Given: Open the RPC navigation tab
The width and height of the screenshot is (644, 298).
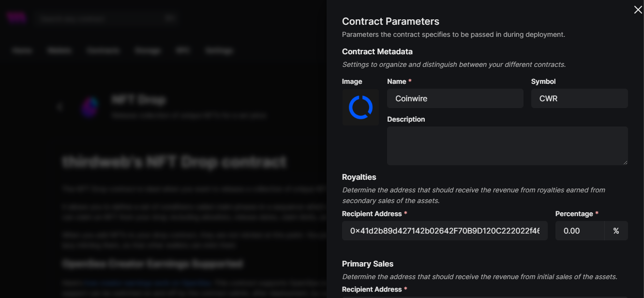Looking at the screenshot, I should (x=182, y=50).
